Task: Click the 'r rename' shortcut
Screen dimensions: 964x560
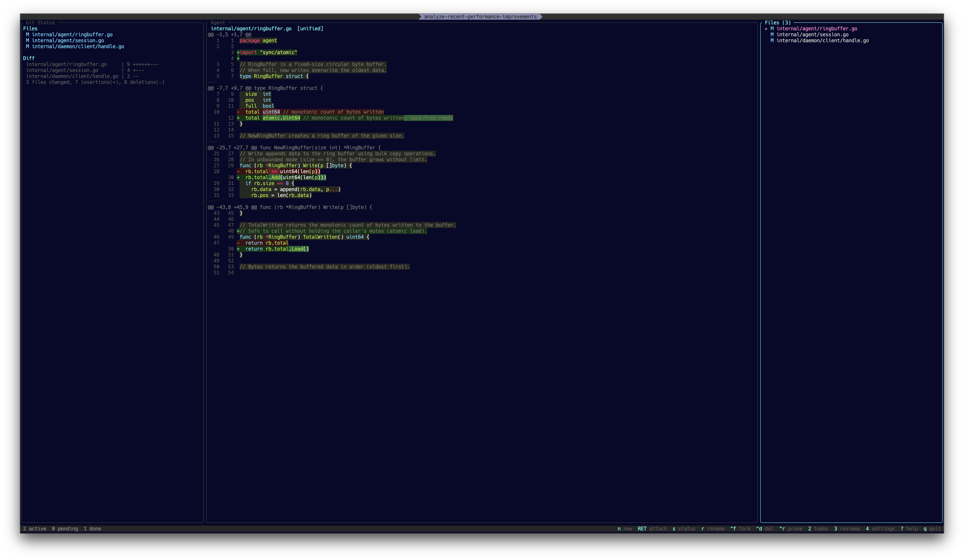Action: pos(713,529)
